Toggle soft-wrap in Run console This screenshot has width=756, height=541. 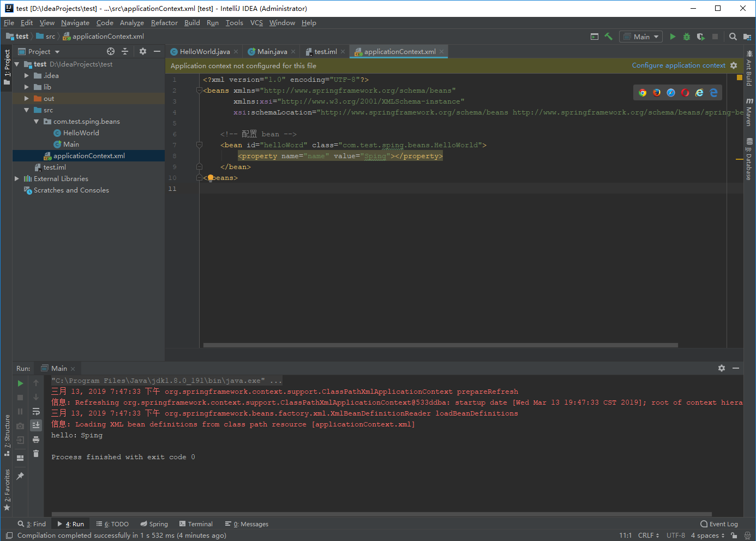pos(36,411)
